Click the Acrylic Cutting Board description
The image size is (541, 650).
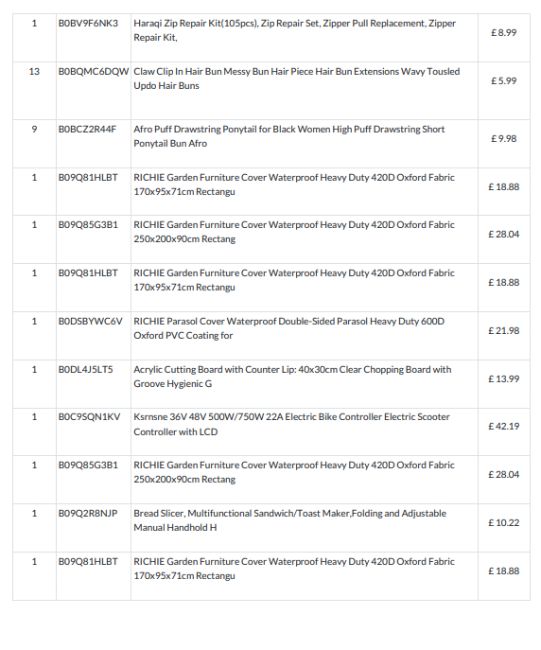pyautogui.click(x=292, y=376)
